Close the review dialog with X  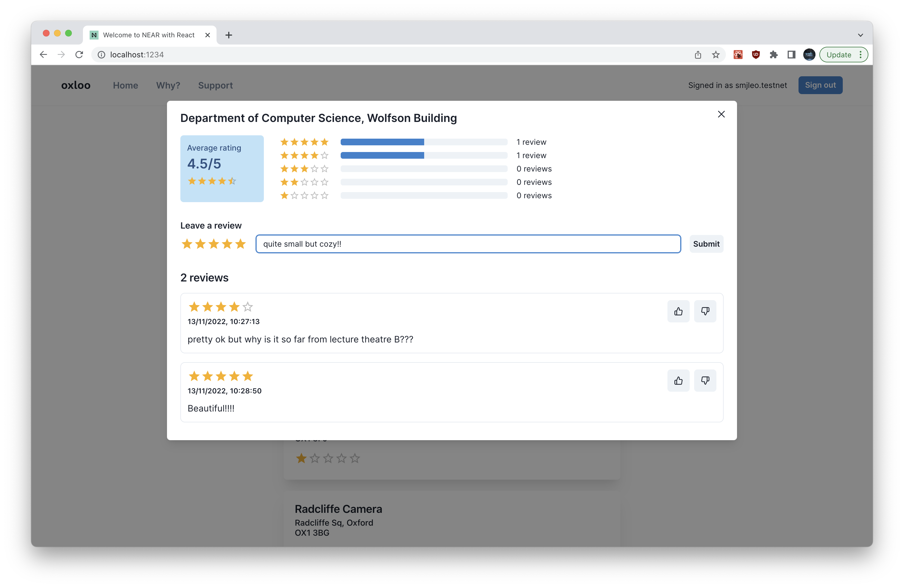pos(721,114)
